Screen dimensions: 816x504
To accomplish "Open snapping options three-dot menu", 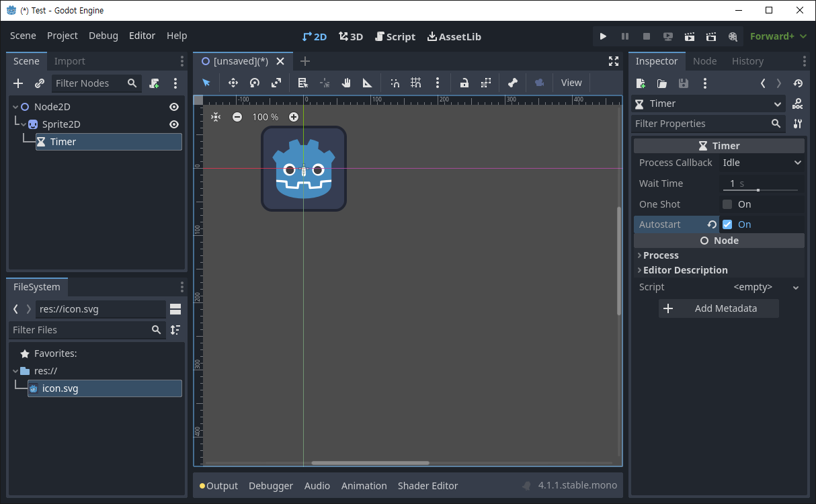I will click(x=438, y=83).
